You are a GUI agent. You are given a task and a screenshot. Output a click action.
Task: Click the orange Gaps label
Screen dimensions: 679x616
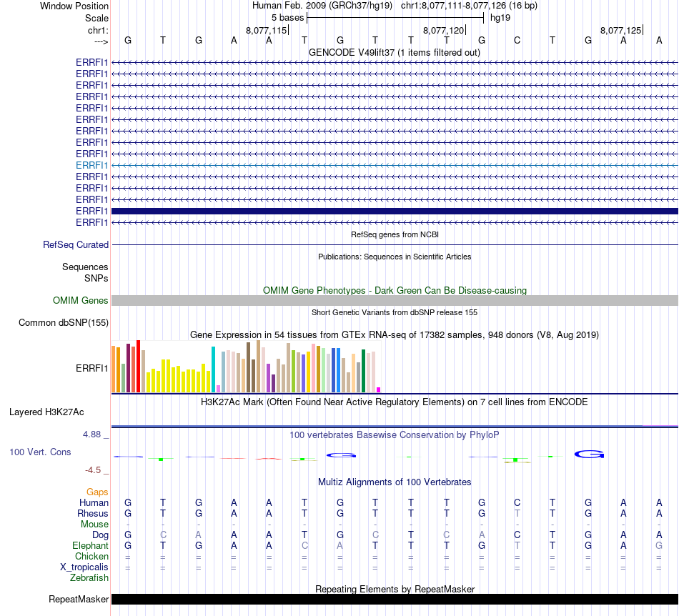[x=97, y=492]
